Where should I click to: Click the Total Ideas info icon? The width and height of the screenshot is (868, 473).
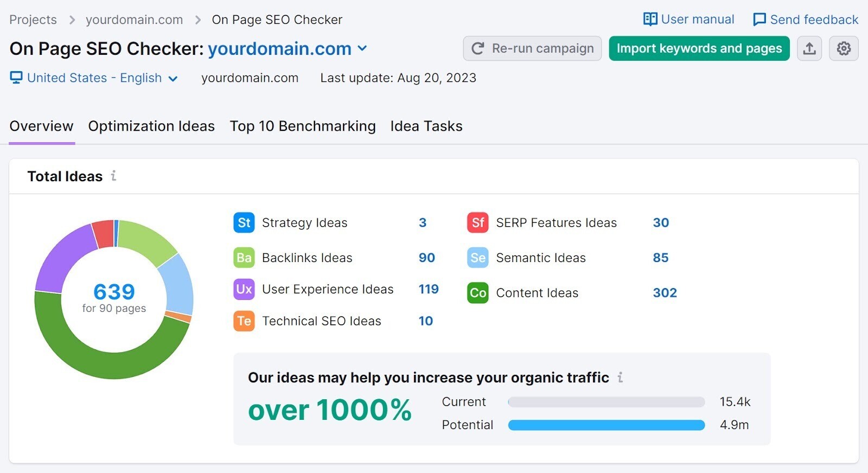[113, 176]
